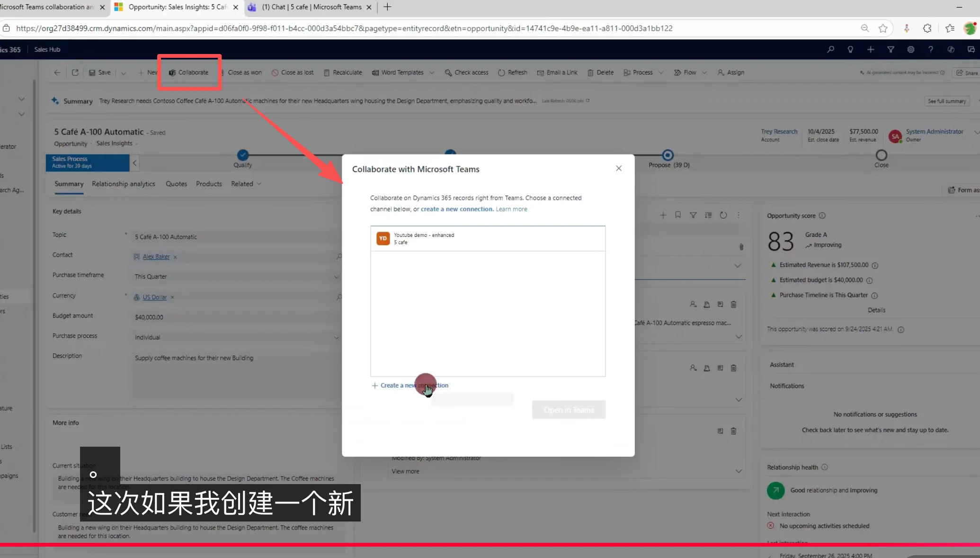
Task: Click the timeline sort list icon
Action: coord(708,215)
